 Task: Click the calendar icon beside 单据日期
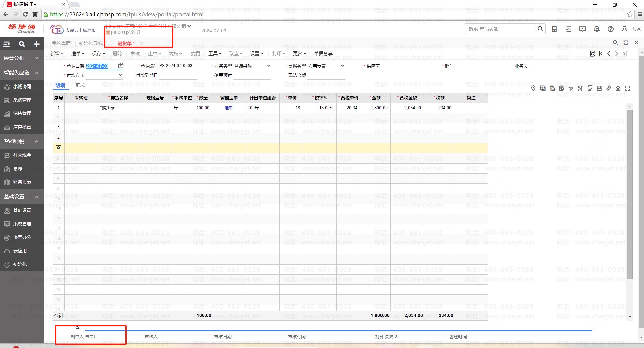click(x=121, y=66)
